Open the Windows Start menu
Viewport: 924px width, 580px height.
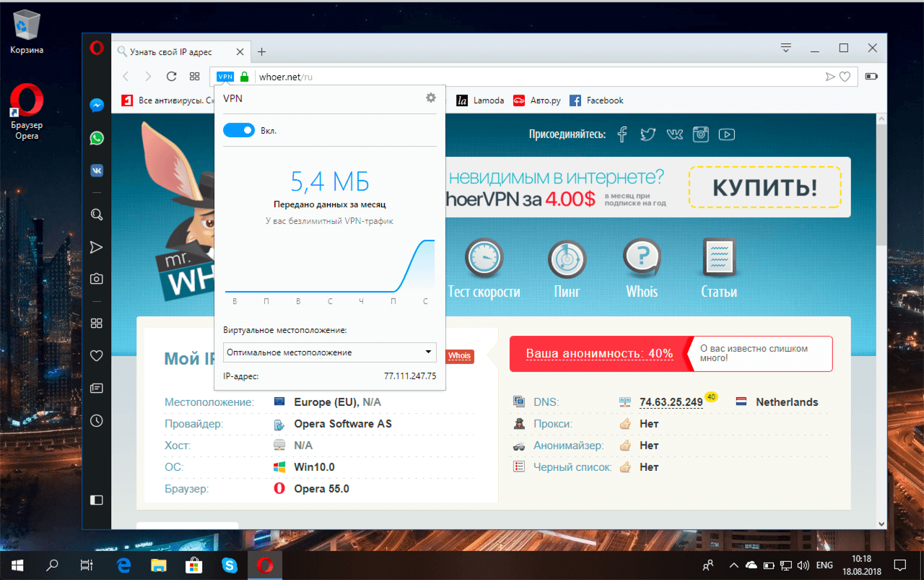[x=17, y=565]
